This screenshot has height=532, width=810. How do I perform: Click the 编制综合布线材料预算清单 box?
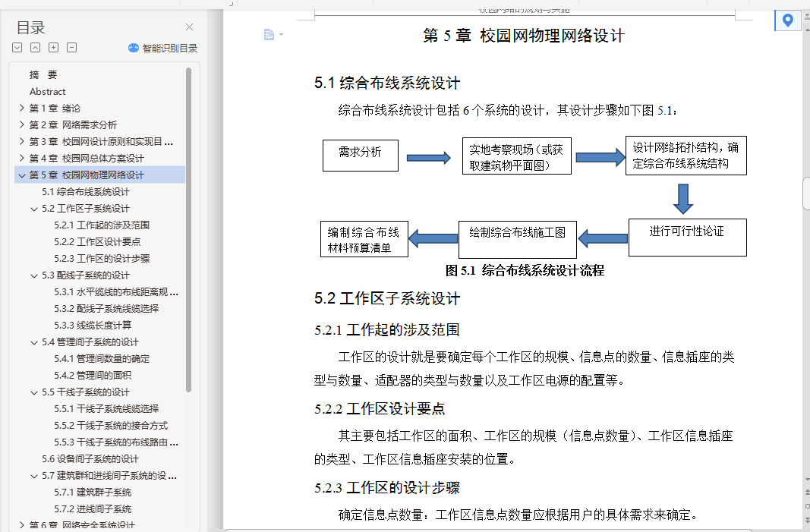(364, 239)
